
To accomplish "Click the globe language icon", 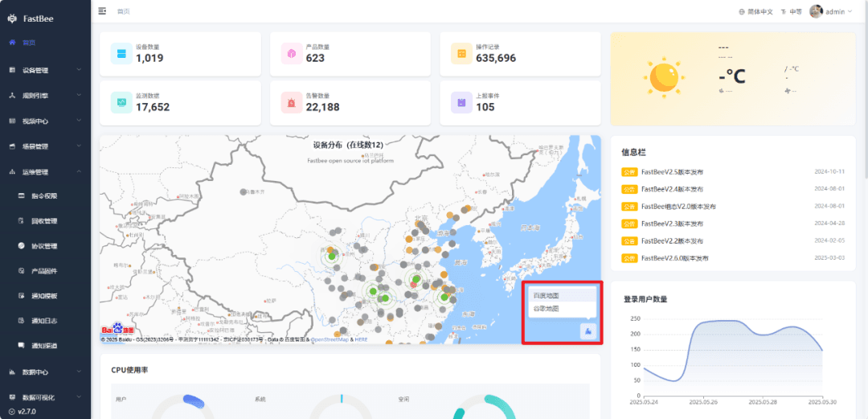I will pos(742,11).
